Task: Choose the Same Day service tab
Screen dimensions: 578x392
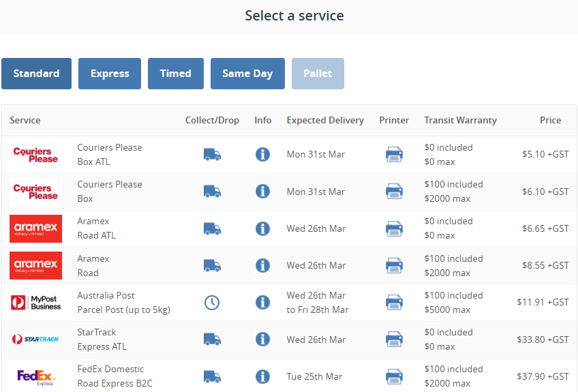Action: 247,74
